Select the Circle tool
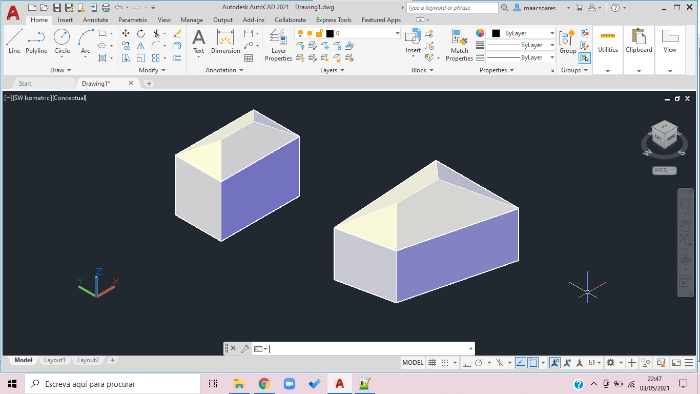Viewport: 700px width, 394px height. click(62, 41)
